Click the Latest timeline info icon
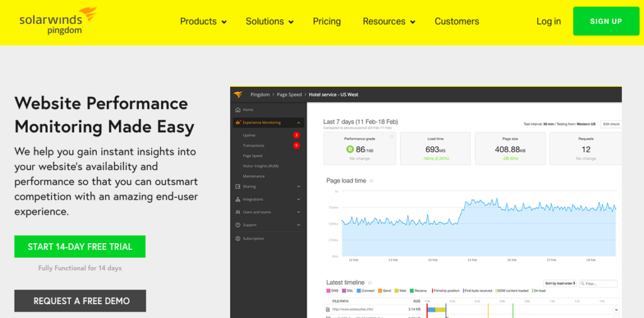Image resolution: width=644 pixels, height=318 pixels. tap(370, 283)
